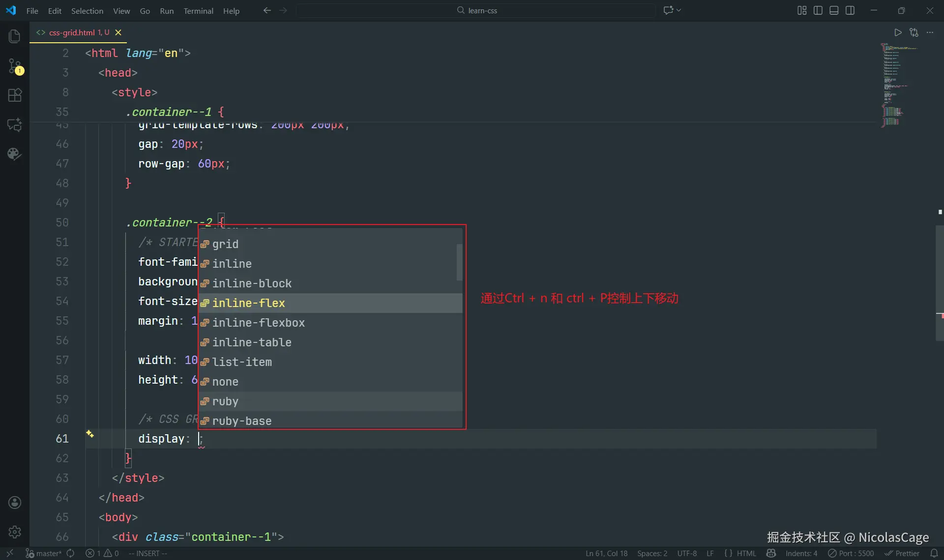Open the Manage gear icon
This screenshot has height=560, width=944.
click(15, 532)
